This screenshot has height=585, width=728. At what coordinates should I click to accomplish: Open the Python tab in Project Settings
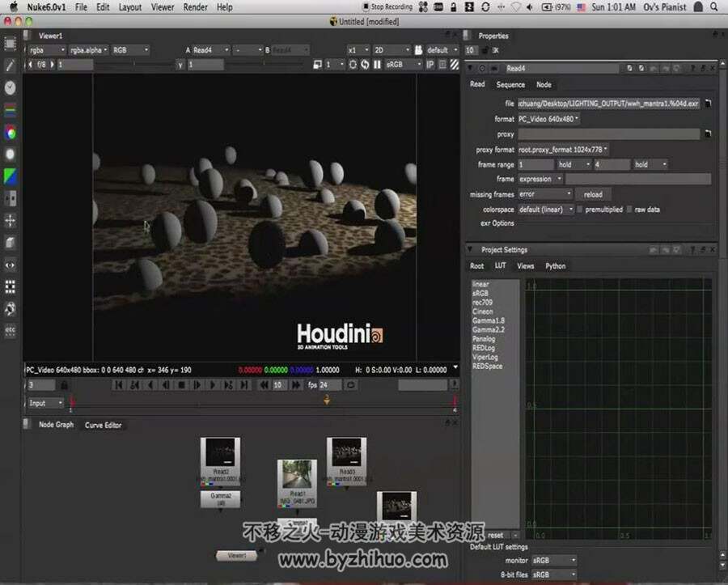coord(555,266)
